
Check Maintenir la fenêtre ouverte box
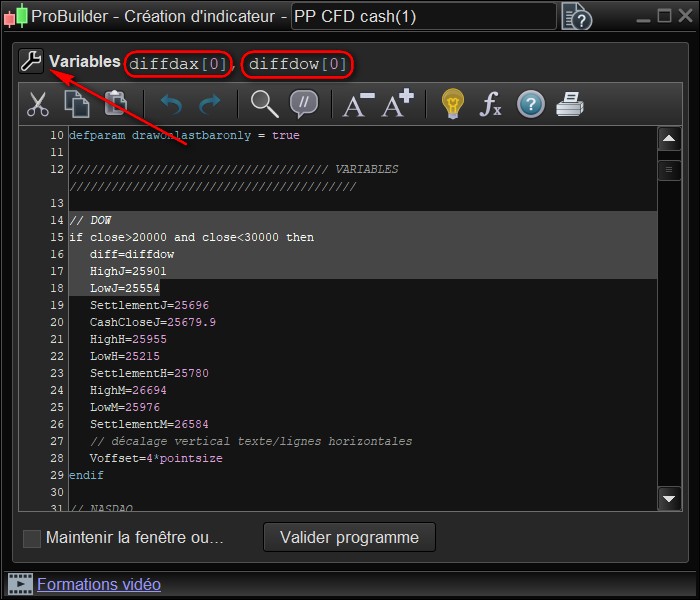32,538
